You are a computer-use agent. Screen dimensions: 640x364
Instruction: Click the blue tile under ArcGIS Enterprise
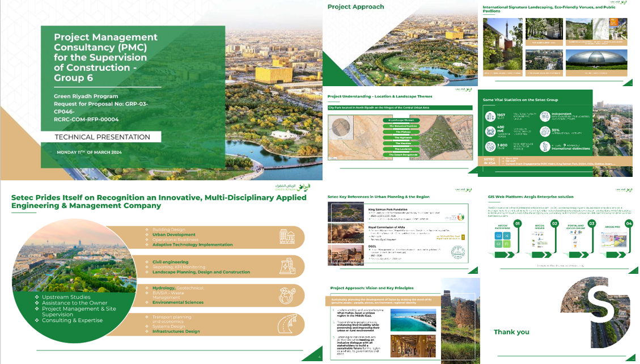[x=498, y=236]
